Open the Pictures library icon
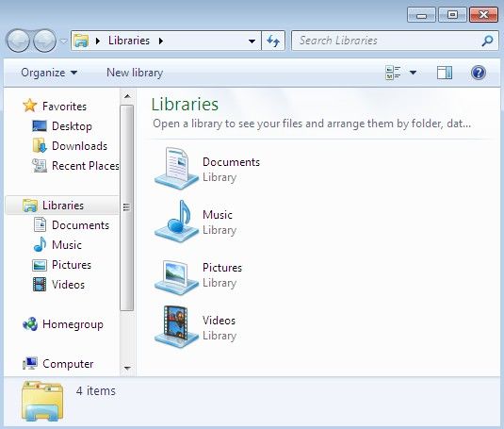504x429 pixels. click(176, 276)
